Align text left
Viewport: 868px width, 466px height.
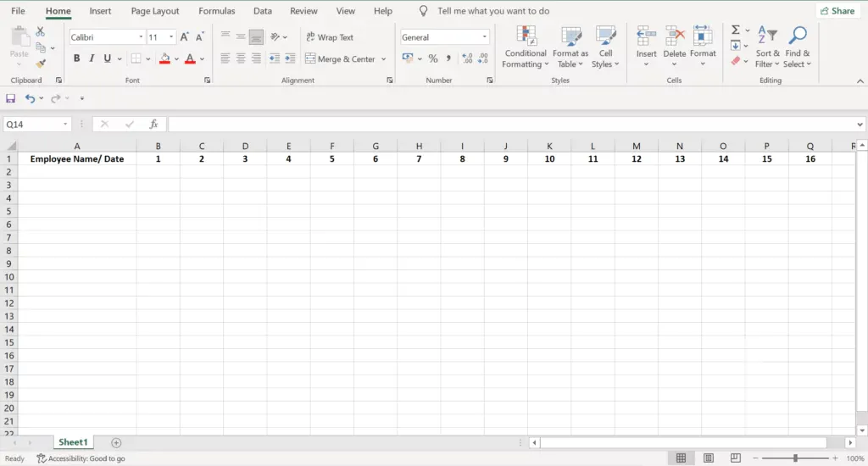[x=225, y=58]
